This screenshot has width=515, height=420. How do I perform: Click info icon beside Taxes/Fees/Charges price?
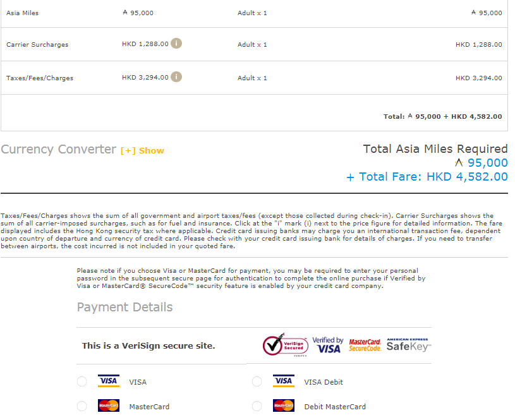click(x=177, y=77)
